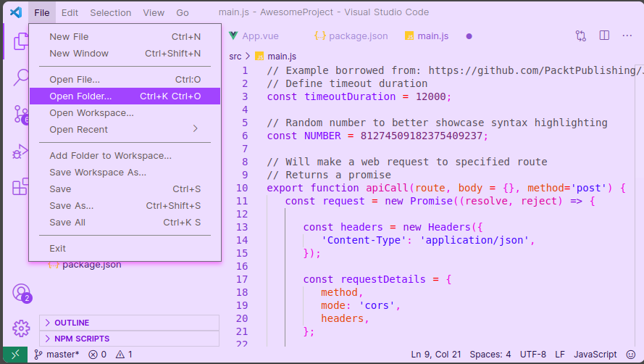Click the feedback smiley icon in status bar
Image resolution: width=644 pixels, height=364 pixels.
click(631, 354)
